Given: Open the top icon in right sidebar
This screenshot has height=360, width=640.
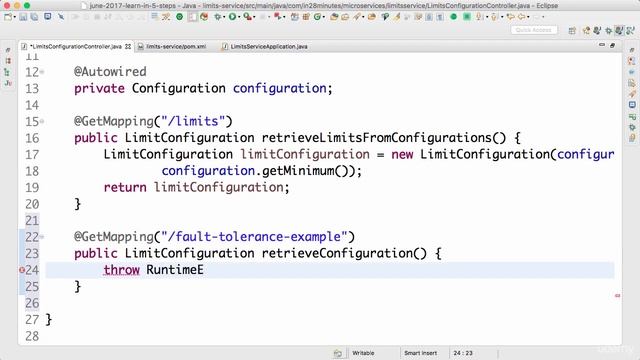Looking at the screenshot, I should click(x=632, y=50).
